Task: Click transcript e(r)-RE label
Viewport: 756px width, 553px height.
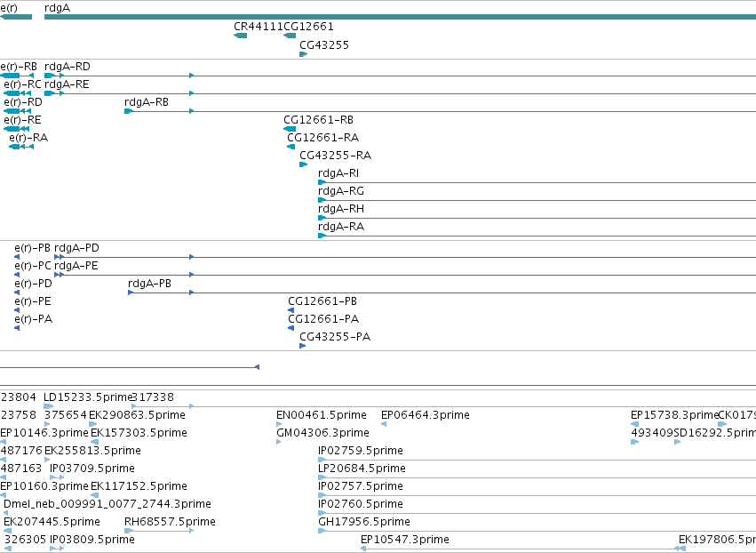Action: click(x=22, y=120)
